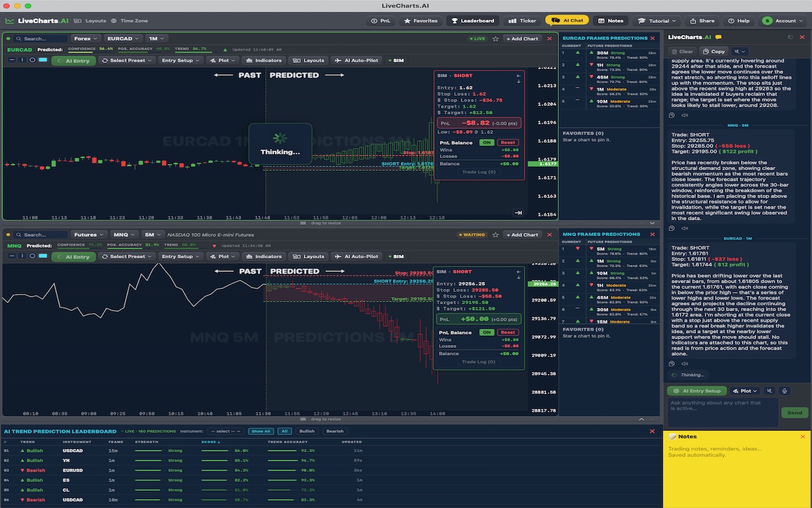This screenshot has width=812, height=508.
Task: Click AI Entry button on EURCAD chart
Action: coord(74,61)
